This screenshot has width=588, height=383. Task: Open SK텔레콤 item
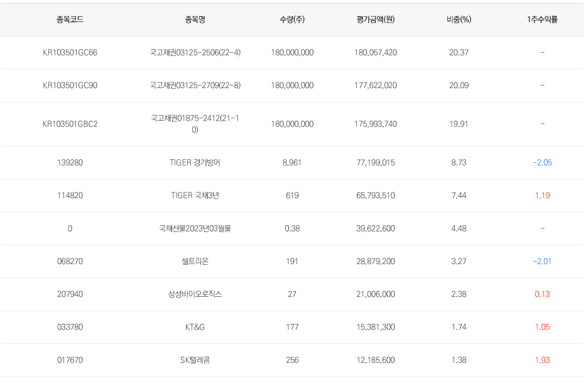tap(195, 360)
